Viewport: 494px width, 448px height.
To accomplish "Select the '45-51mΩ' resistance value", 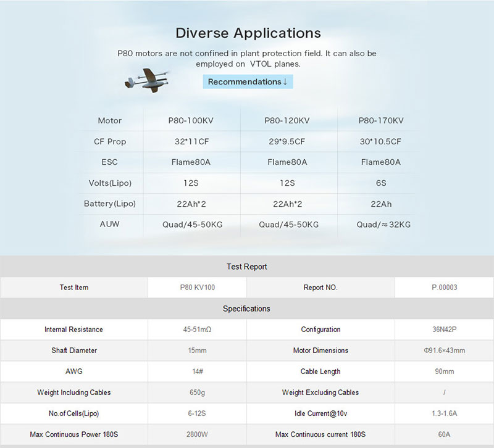I will [x=197, y=330].
